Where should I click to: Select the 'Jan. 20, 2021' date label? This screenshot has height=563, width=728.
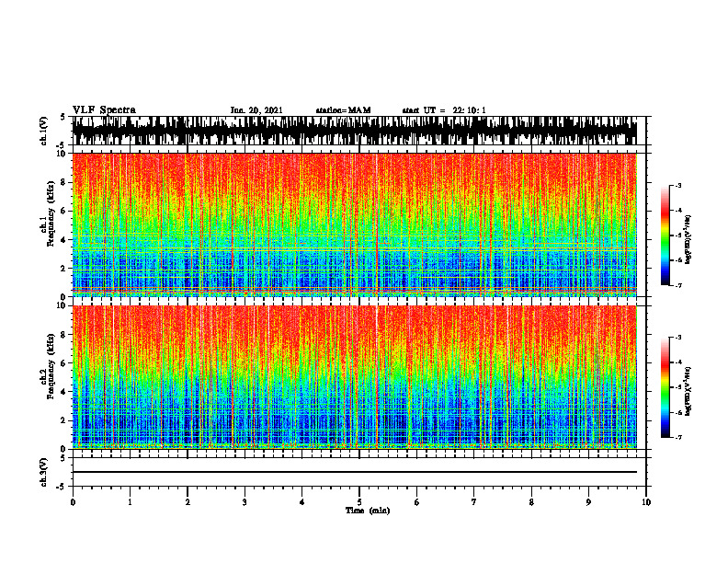(x=256, y=110)
